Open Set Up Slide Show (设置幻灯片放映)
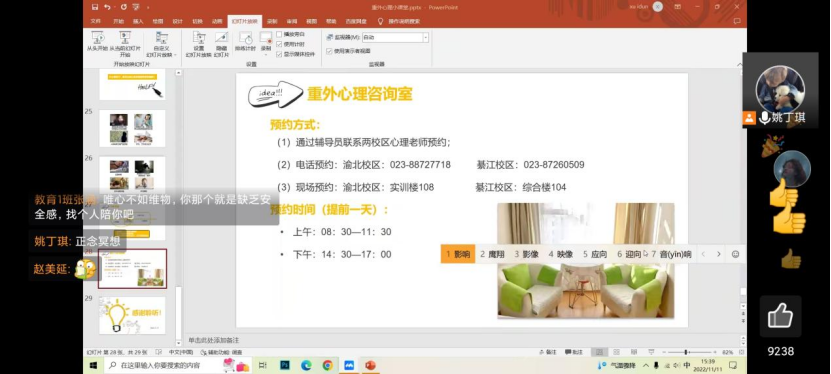 pyautogui.click(x=199, y=43)
